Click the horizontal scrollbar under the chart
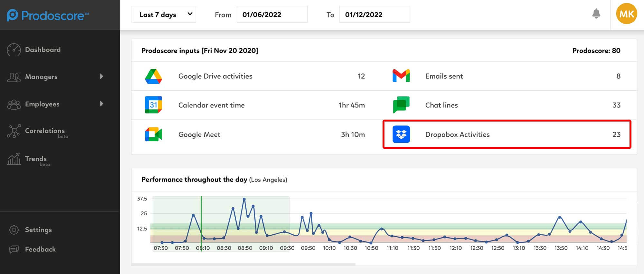644x274 pixels. (x=243, y=264)
